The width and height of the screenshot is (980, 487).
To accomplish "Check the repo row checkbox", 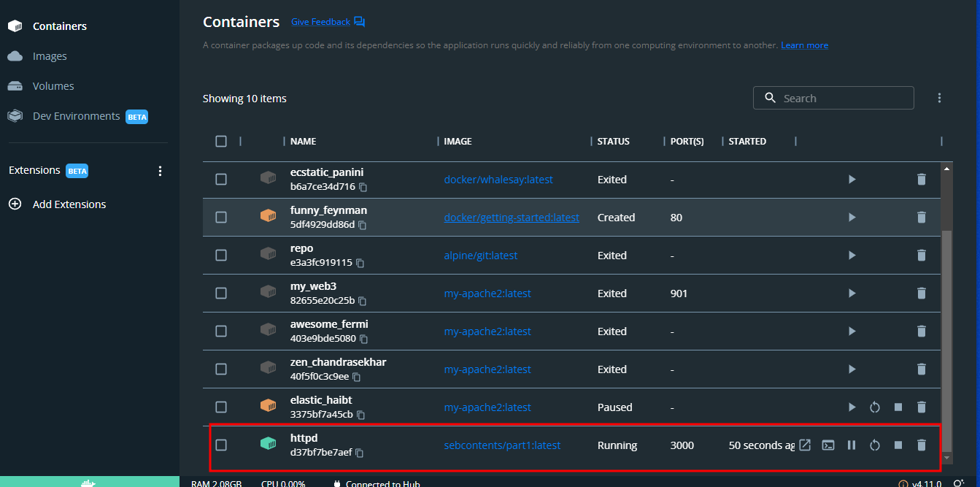I will coord(221,255).
